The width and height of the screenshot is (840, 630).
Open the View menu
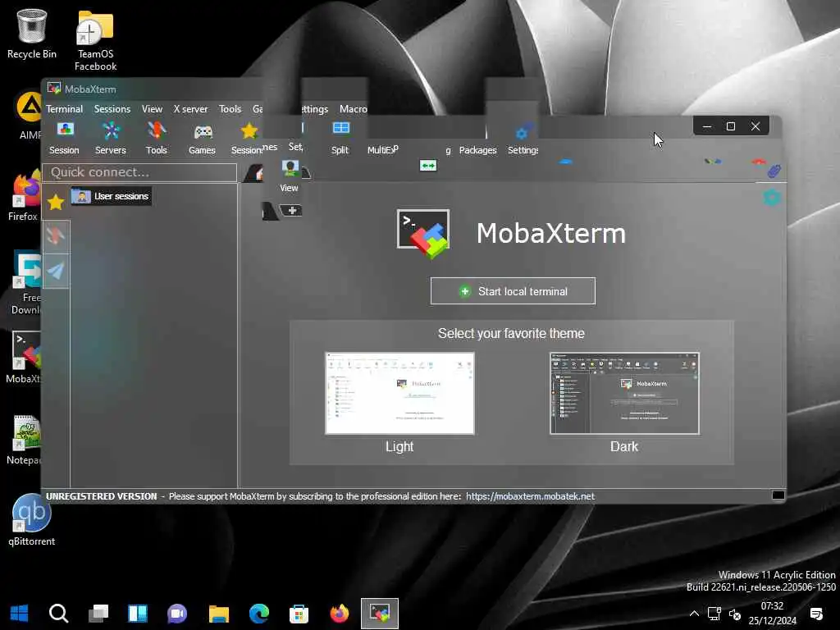pos(152,109)
